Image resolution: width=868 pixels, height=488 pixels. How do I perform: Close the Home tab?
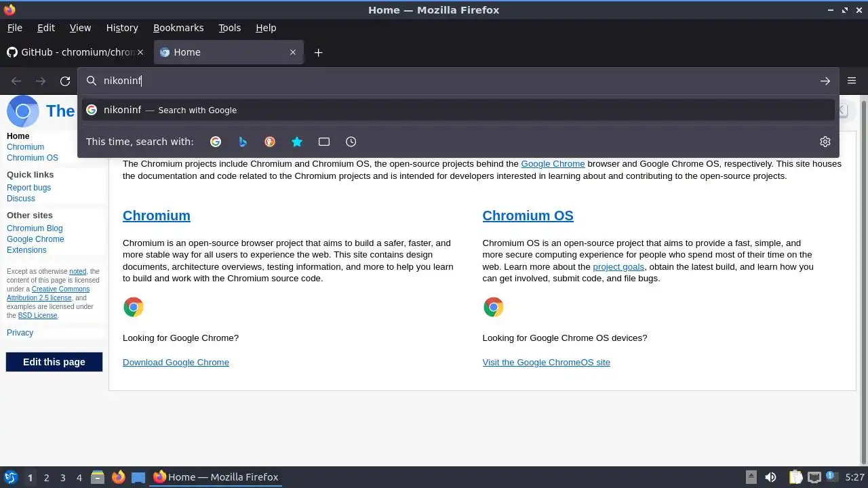(293, 52)
